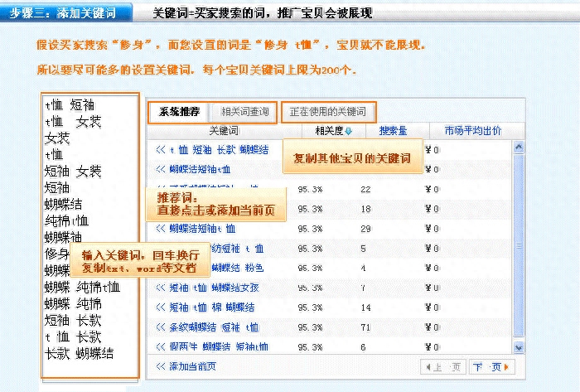Click the << add icon beside '条纹蝴蝶结 短袖 t恤'
The width and height of the screenshot is (580, 392).
(x=160, y=327)
